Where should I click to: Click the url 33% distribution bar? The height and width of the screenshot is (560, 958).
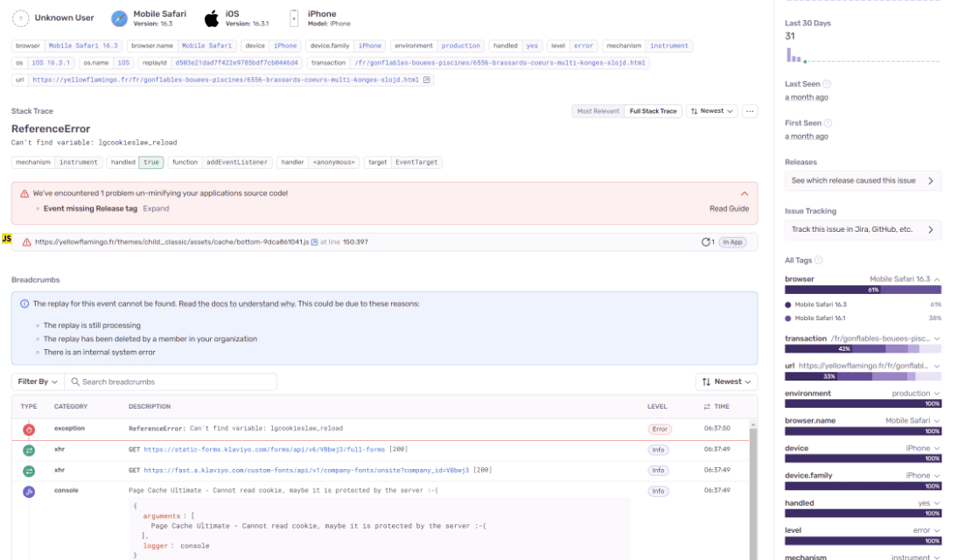pos(863,376)
